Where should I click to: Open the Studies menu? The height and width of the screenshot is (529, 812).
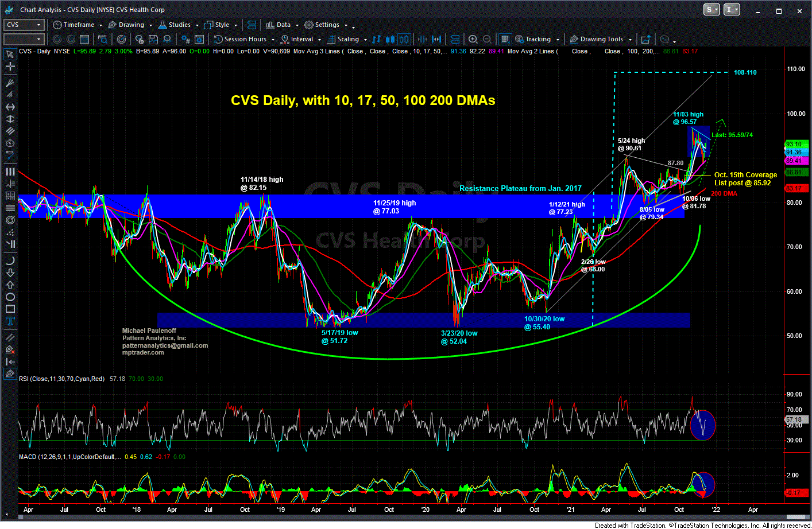pyautogui.click(x=174, y=25)
